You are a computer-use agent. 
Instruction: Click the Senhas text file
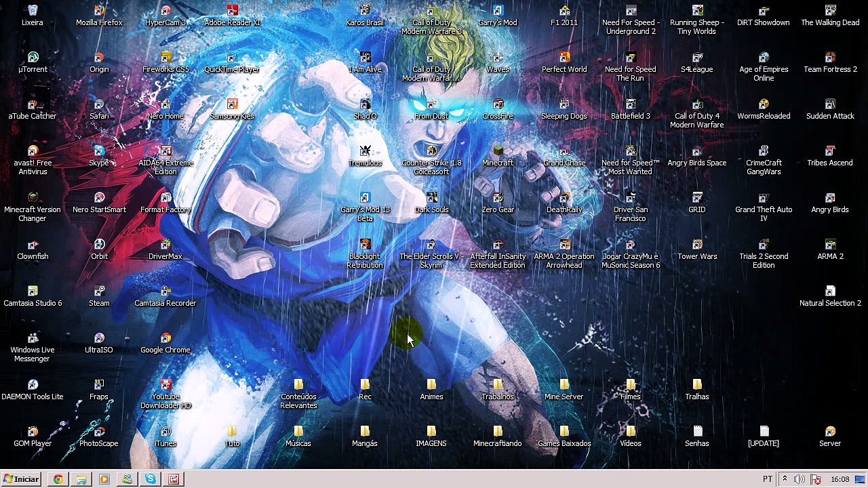(x=697, y=436)
